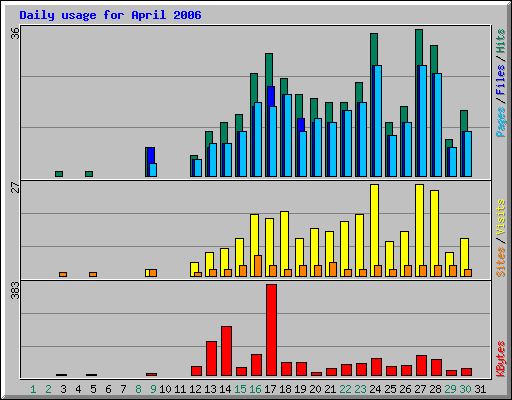
Task: Select day "16" on the x-axis
Action: click(255, 389)
